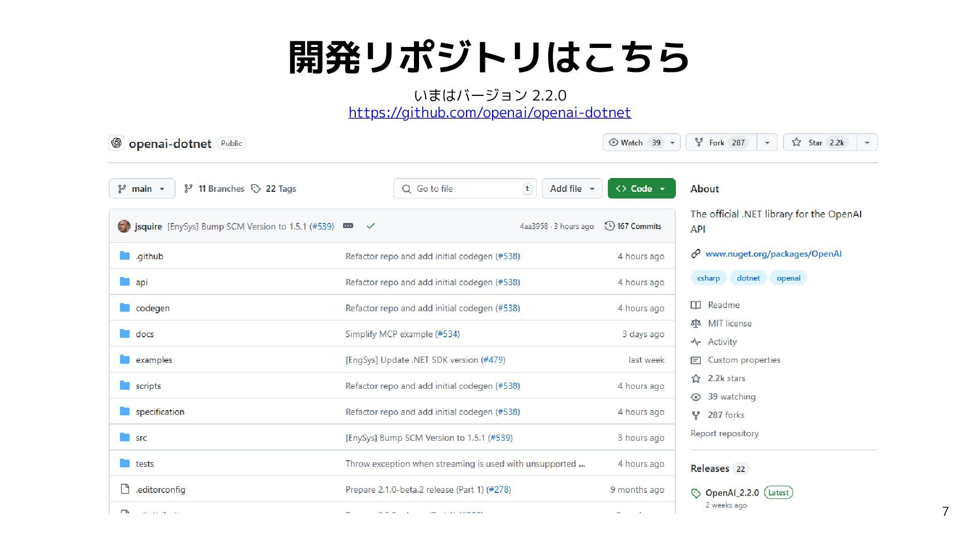Screen dimensions: 980x551
Task: Open the codegen folder
Action: point(153,308)
